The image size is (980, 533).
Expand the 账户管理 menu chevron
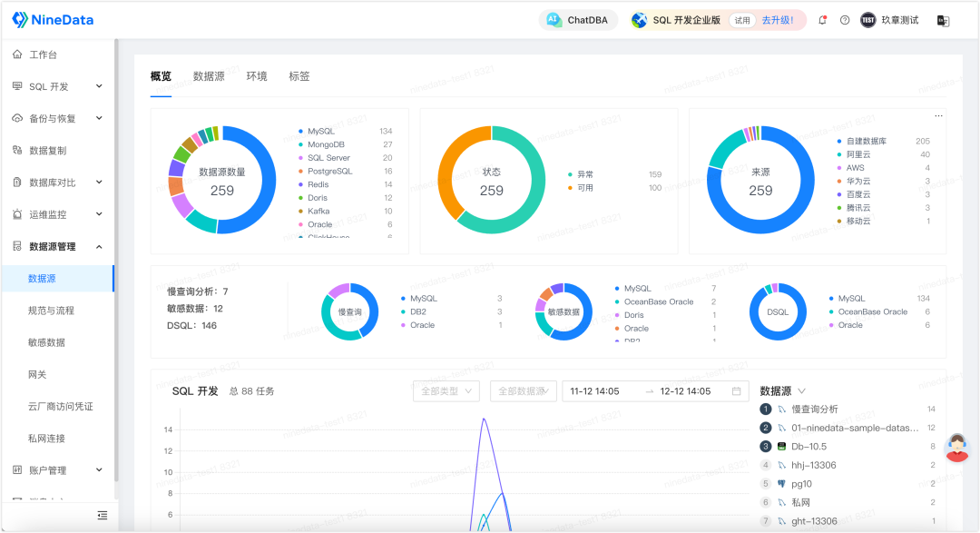[x=99, y=469]
